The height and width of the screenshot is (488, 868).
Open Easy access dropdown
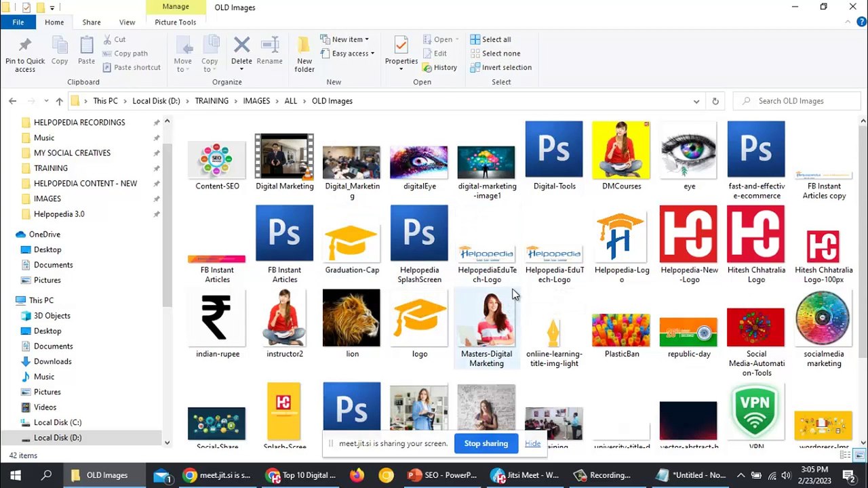click(x=347, y=54)
